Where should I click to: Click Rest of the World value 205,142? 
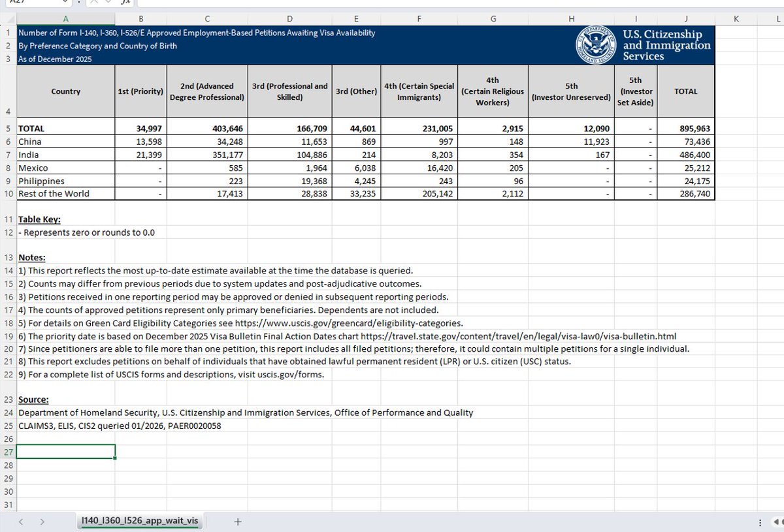point(418,193)
